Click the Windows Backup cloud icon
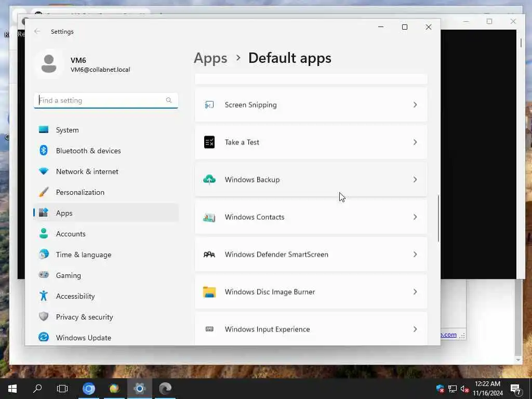 pyautogui.click(x=209, y=179)
